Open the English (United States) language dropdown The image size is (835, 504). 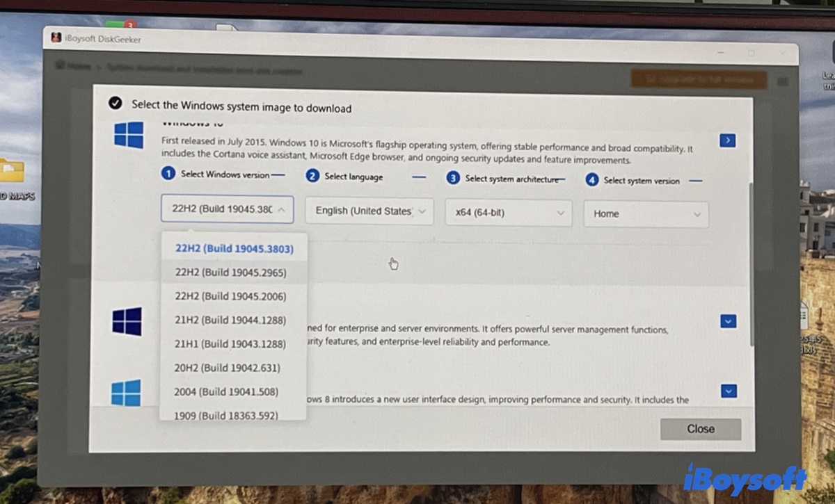[x=369, y=211]
